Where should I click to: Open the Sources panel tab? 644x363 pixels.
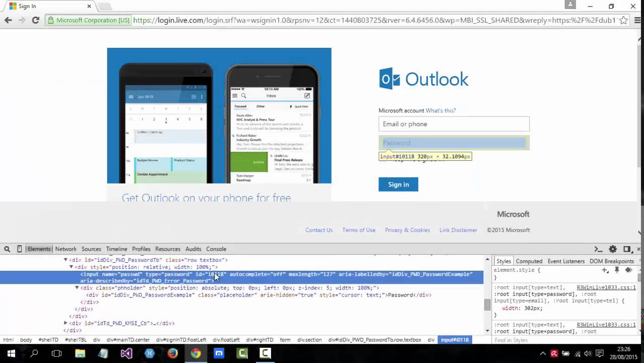coord(91,249)
